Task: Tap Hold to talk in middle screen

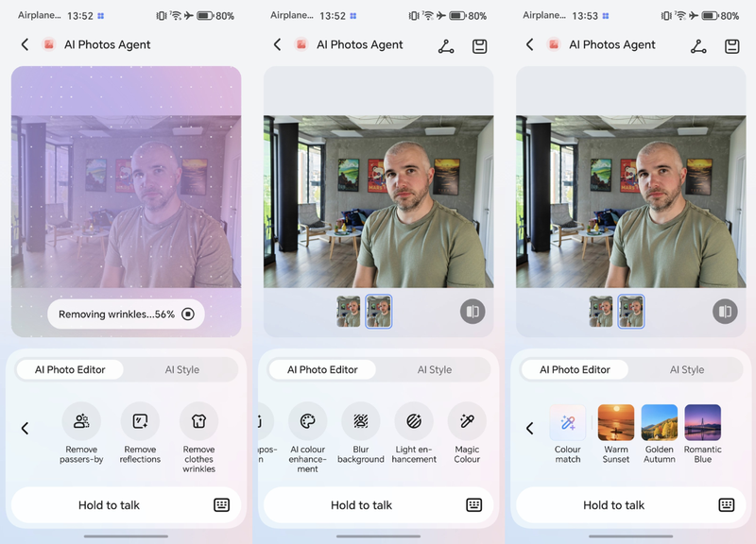Action: 362,505
